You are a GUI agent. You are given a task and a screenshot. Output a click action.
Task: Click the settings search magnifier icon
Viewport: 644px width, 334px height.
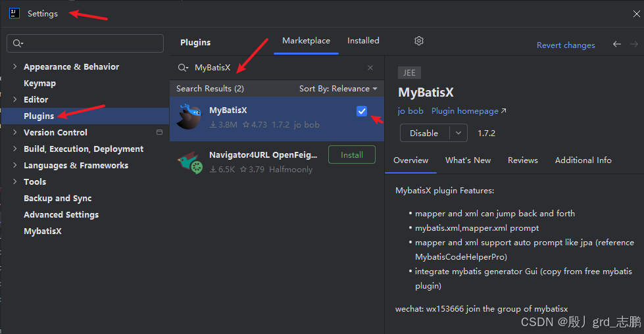pos(18,43)
